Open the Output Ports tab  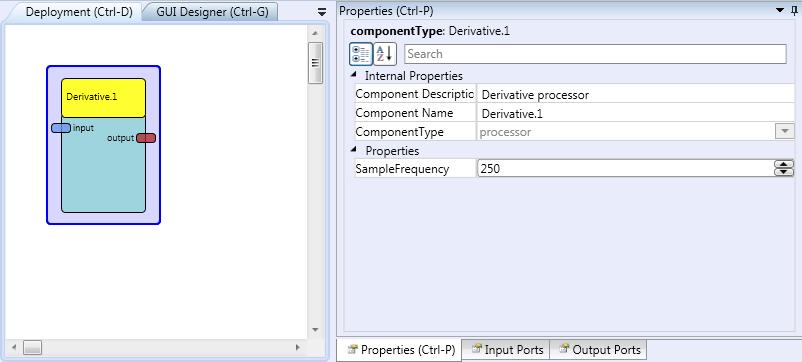599,350
